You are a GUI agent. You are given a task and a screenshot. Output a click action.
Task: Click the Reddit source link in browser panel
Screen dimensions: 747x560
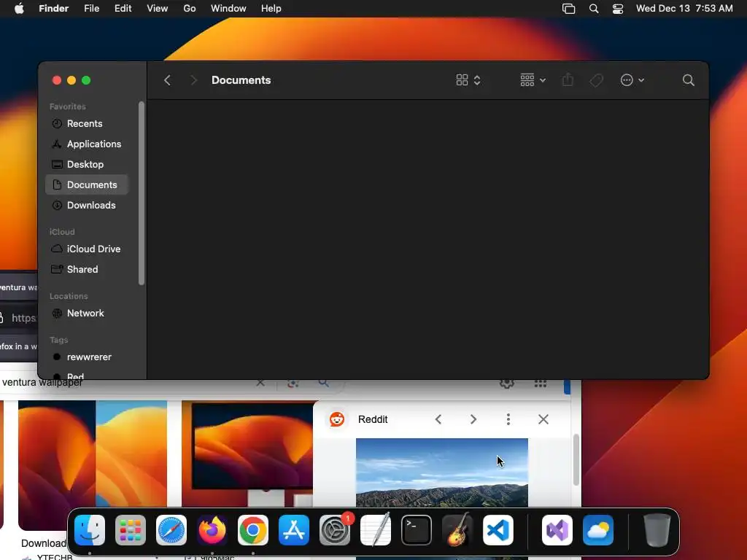tap(373, 419)
